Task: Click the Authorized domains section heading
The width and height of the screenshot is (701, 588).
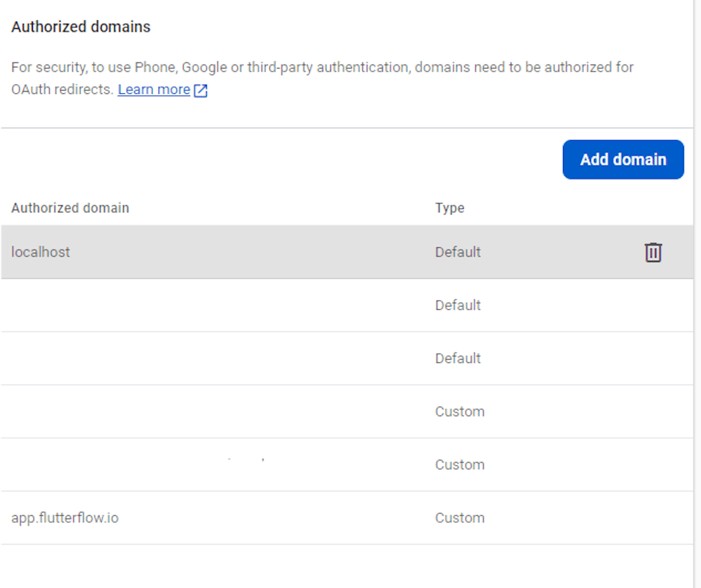Action: (x=81, y=27)
